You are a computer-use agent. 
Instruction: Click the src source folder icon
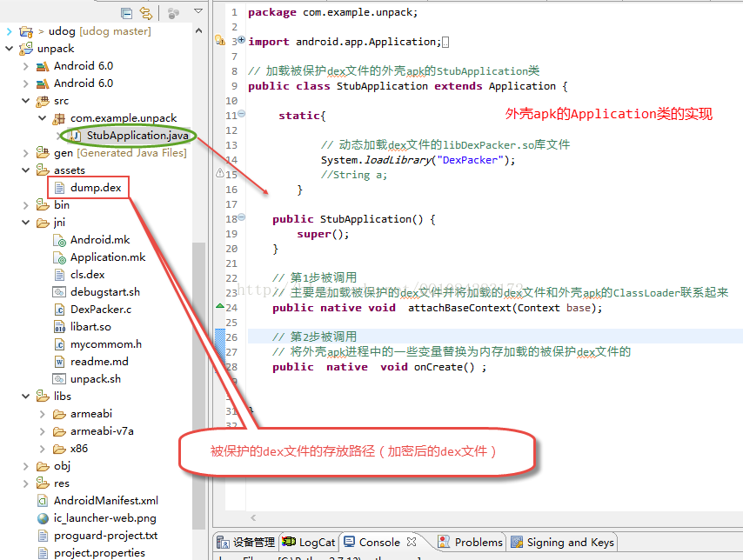(43, 101)
